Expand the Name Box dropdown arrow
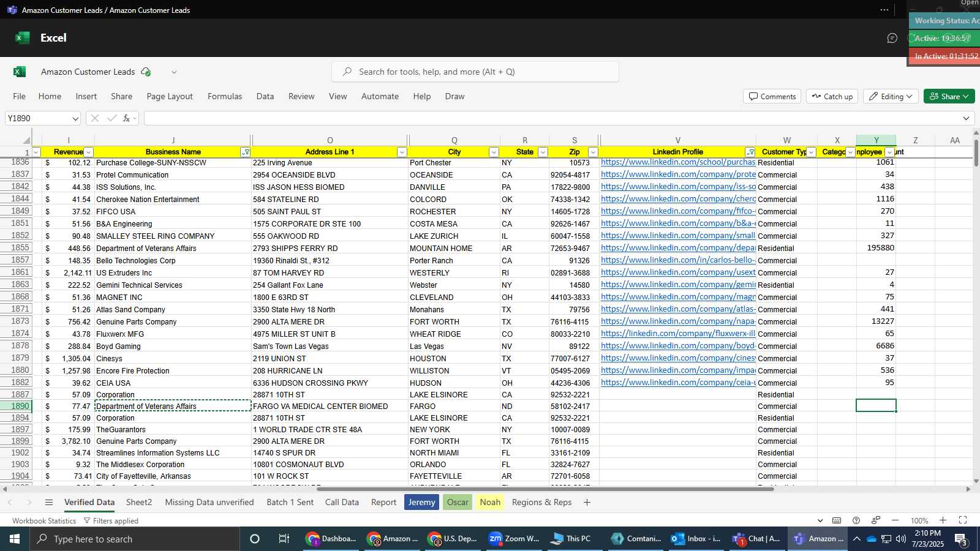The image size is (980, 551). (x=75, y=119)
